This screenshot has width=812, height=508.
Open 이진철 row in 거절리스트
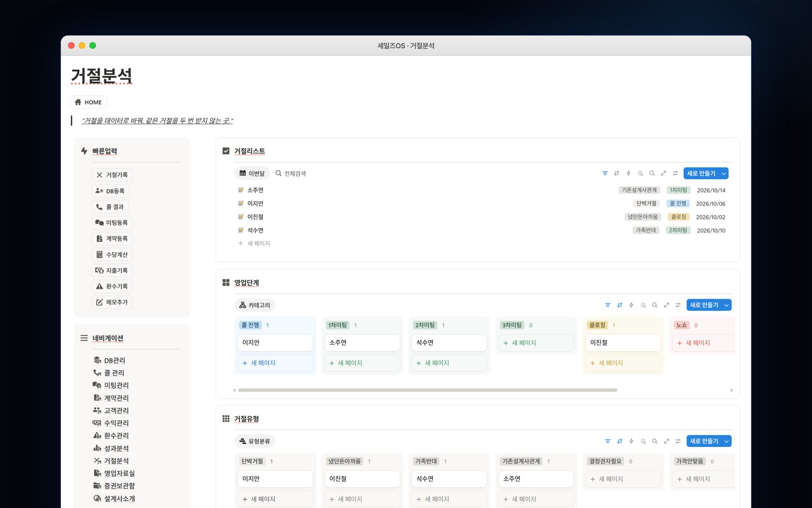482,217
